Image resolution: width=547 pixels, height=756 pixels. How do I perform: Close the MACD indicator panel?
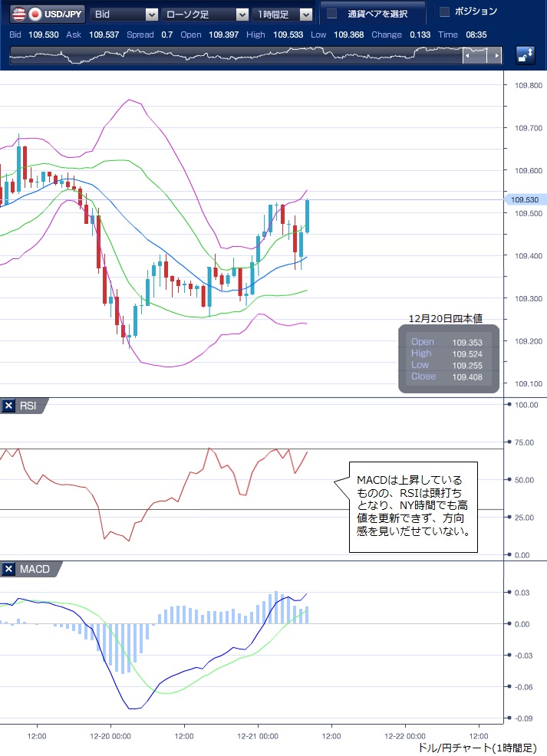pyautogui.click(x=8, y=569)
